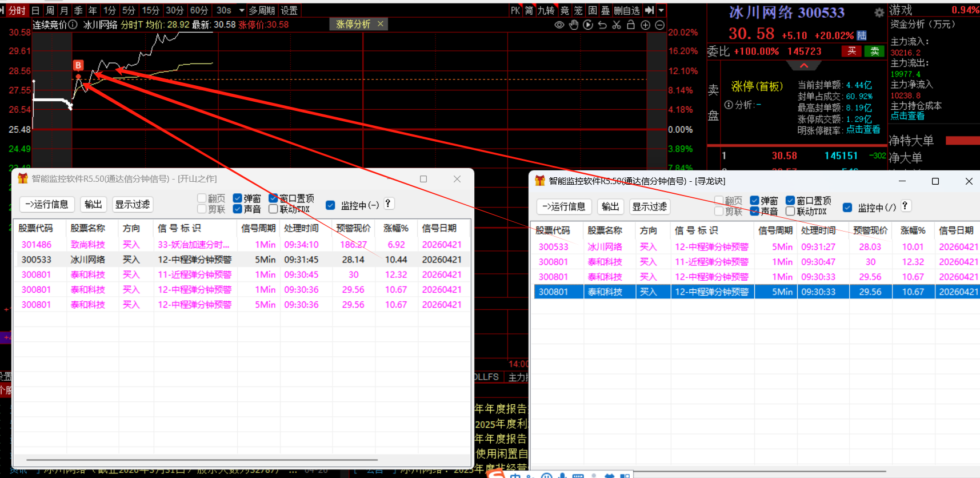Image resolution: width=980 pixels, height=478 pixels.
Task: Click 显示过滤 button in 开山之作 window
Action: click(133, 204)
